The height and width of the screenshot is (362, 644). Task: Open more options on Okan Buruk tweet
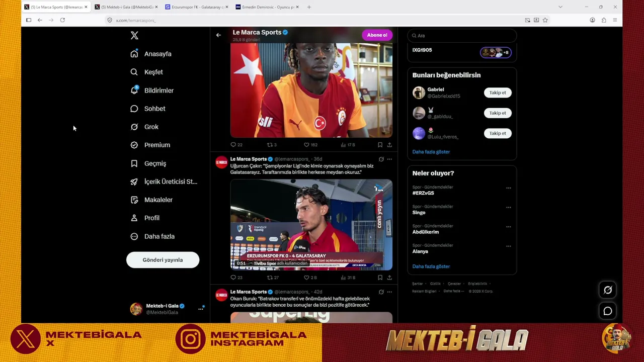pyautogui.click(x=389, y=292)
